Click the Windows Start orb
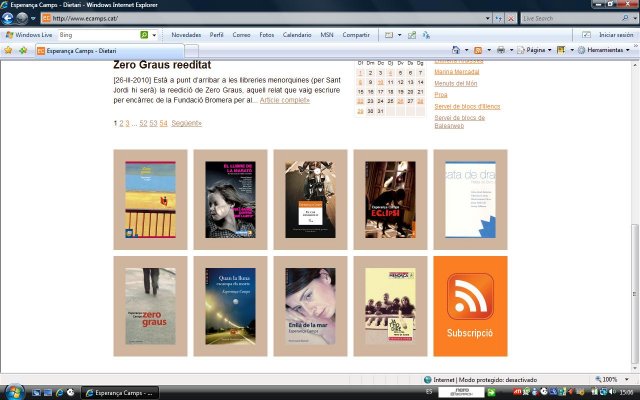Screen dimensions: 640x400 14,391
